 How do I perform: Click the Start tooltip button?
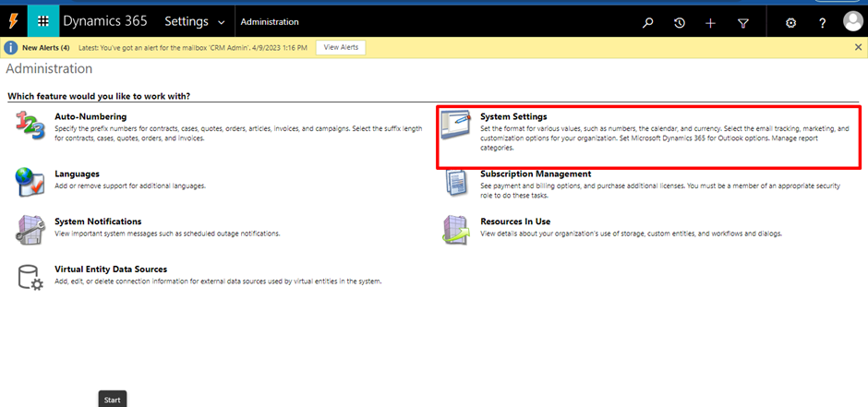(113, 400)
